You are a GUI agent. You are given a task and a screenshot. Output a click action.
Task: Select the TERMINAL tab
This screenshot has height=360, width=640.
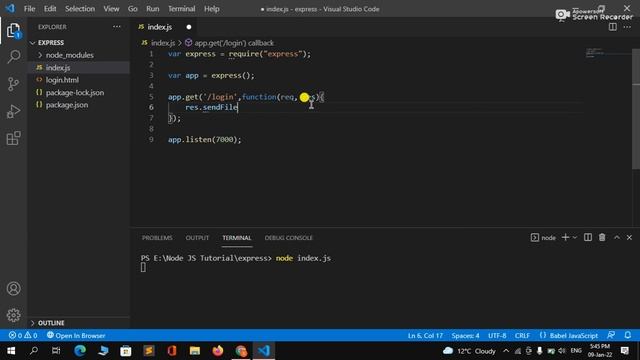tap(237, 238)
